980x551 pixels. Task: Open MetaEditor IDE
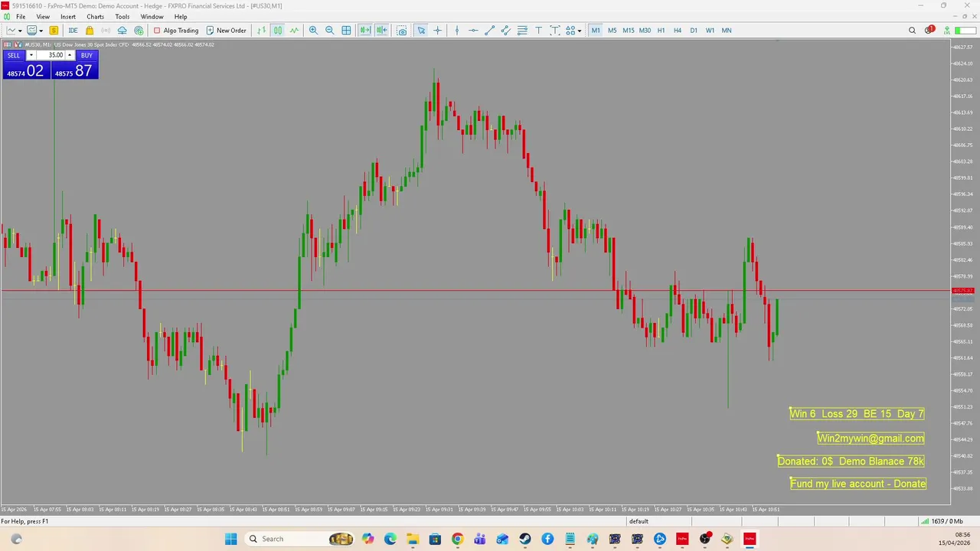point(73,31)
